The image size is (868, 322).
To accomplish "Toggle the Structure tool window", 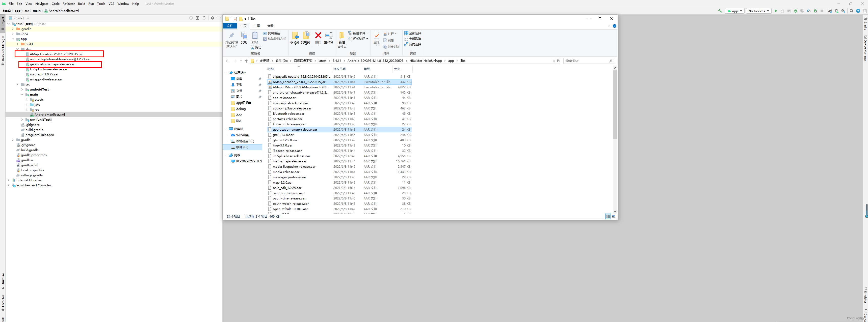I will (x=3, y=281).
